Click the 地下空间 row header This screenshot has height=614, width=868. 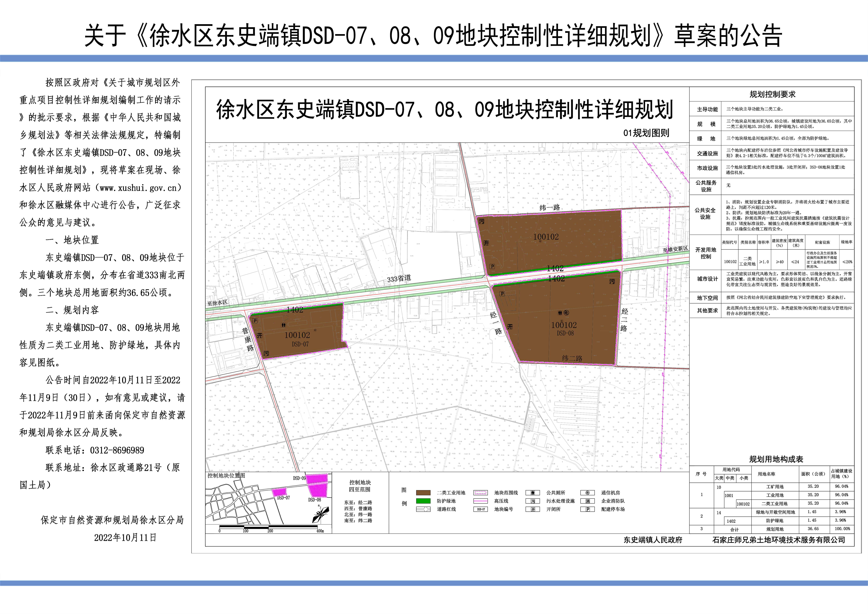[707, 298]
